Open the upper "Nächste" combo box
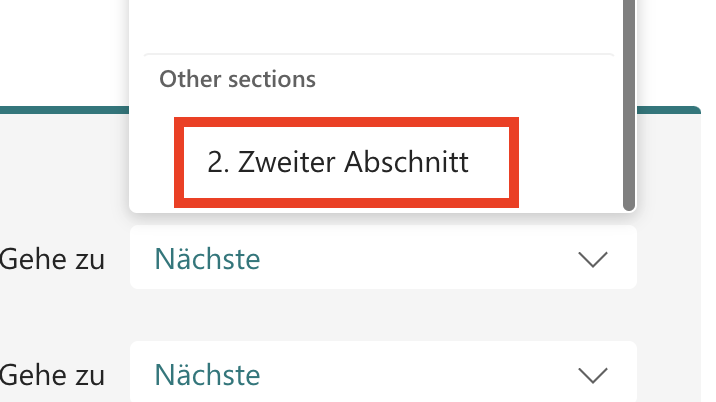716x402 pixels. [x=382, y=260]
